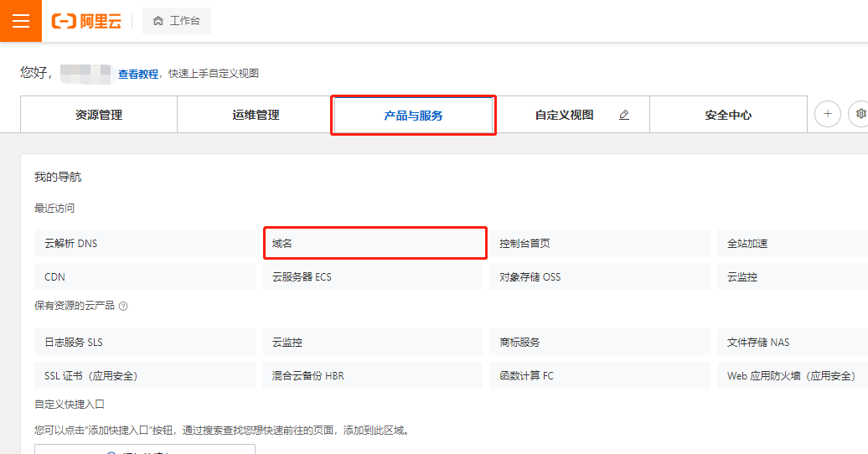This screenshot has height=454, width=868.
Task: Open 混合云备份 HBR
Action: point(372,376)
